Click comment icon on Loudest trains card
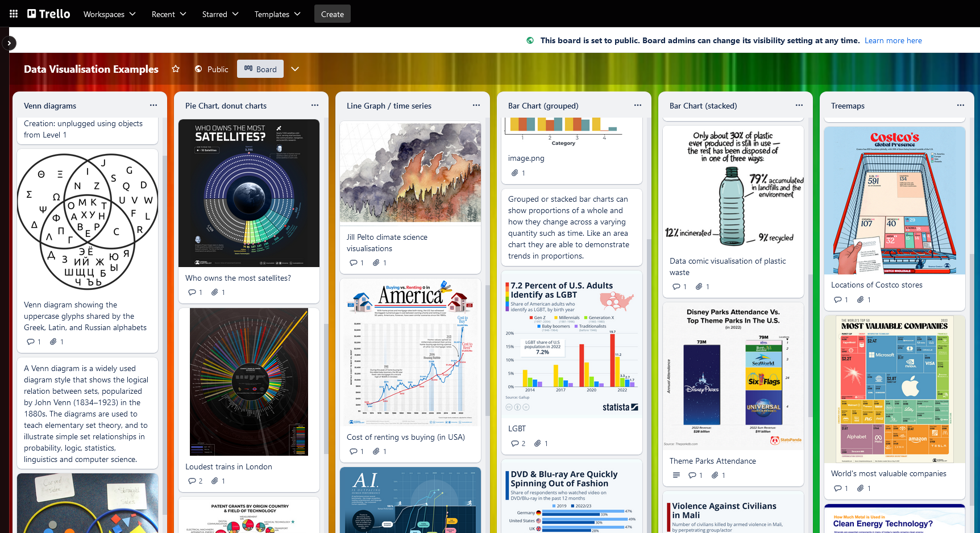The width and height of the screenshot is (980, 533). pos(192,481)
